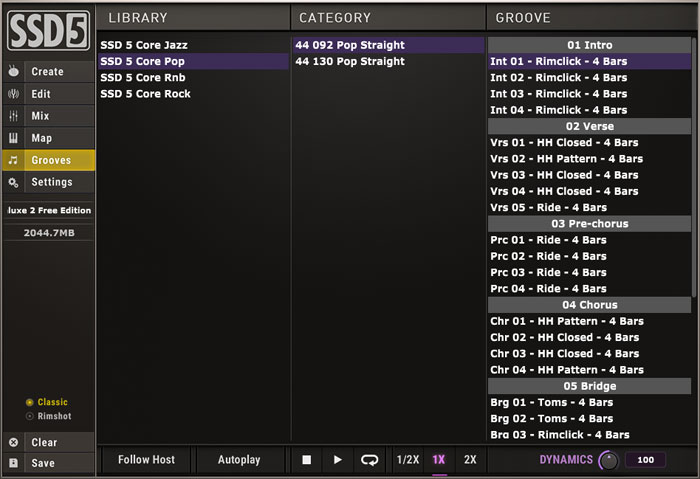Click the Save button label
This screenshot has width=700, height=479.
43,463
